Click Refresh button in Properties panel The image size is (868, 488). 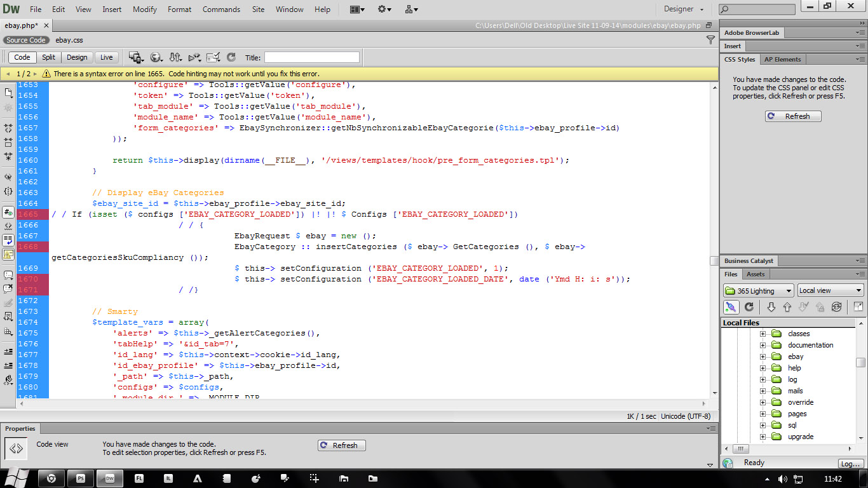point(341,445)
